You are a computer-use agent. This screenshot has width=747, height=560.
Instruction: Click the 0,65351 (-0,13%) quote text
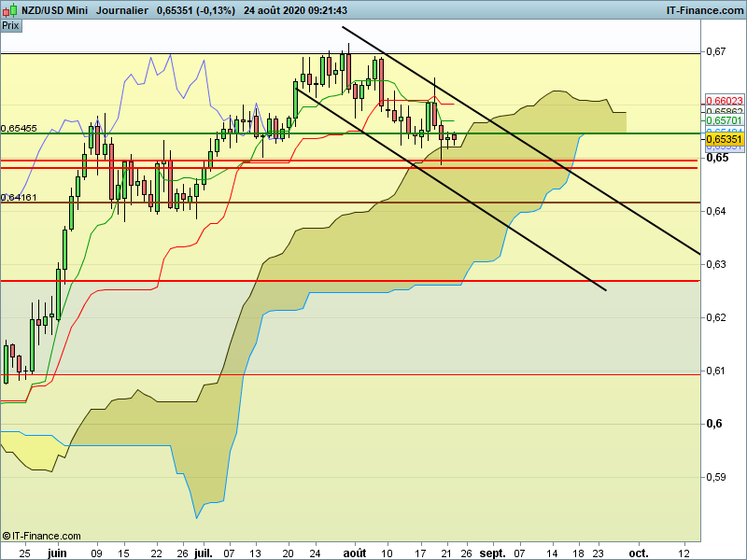(x=196, y=10)
